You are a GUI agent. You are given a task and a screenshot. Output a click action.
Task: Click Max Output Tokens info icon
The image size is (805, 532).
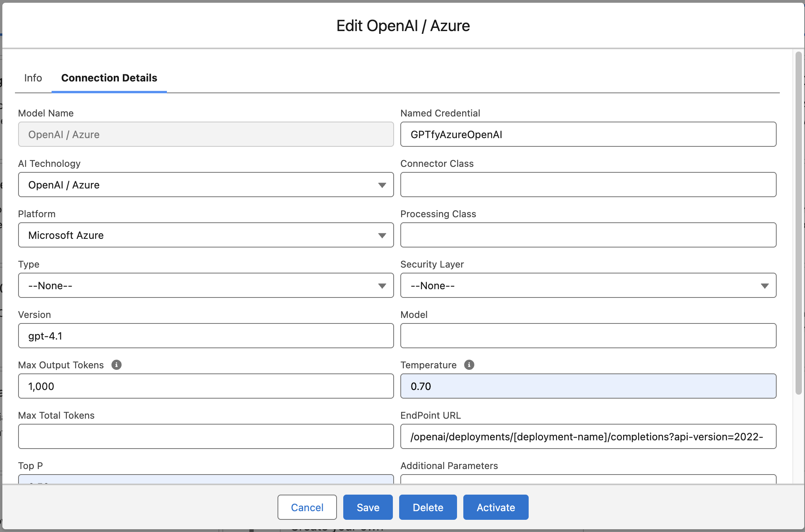point(116,365)
